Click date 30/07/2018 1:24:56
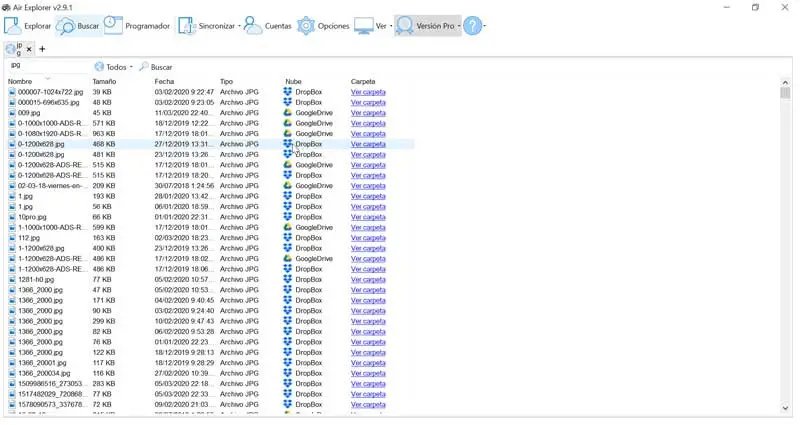800x425 pixels. click(184, 186)
